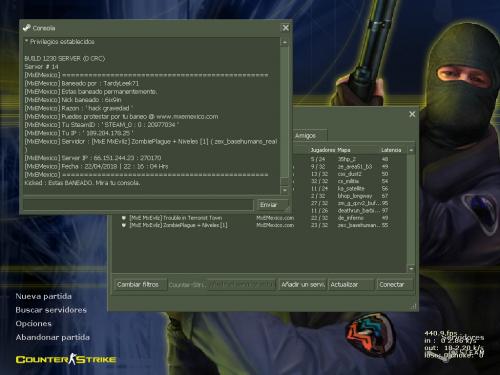Click the Conectar button
Image resolution: width=500 pixels, height=375 pixels.
pyautogui.click(x=394, y=285)
